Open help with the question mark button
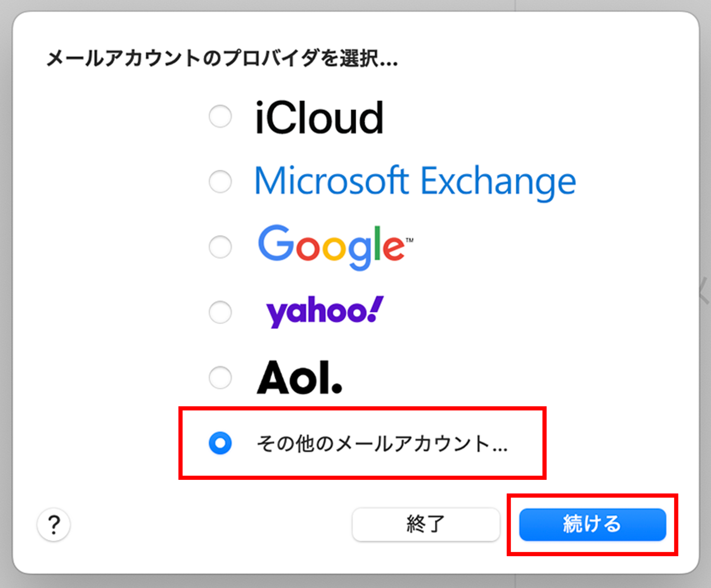711x588 pixels. [x=54, y=524]
